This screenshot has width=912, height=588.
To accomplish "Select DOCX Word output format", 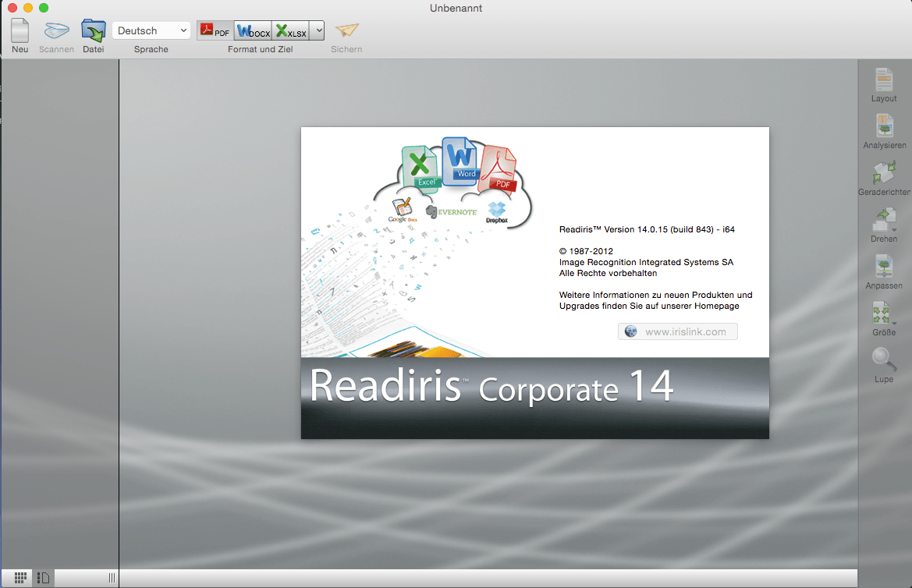I will point(253,30).
